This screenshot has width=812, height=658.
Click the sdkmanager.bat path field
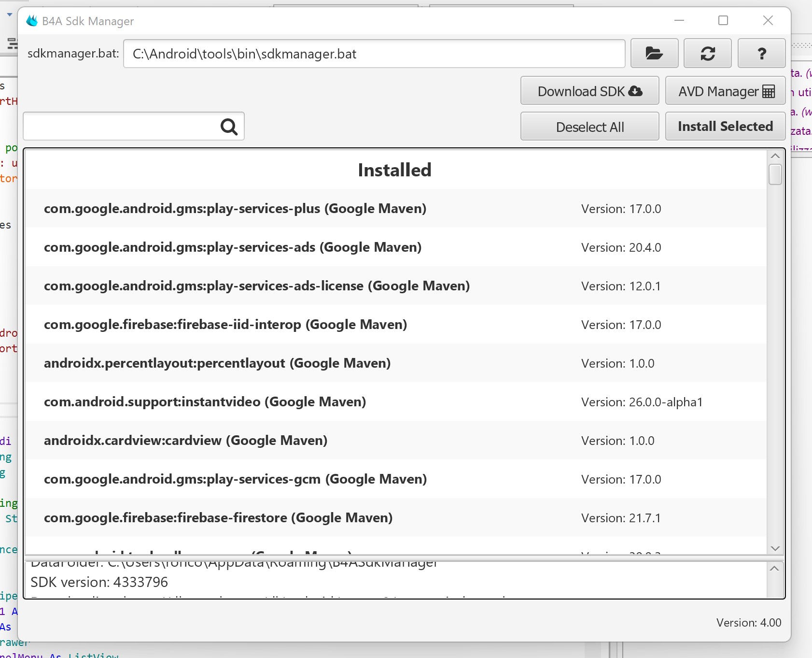click(374, 54)
